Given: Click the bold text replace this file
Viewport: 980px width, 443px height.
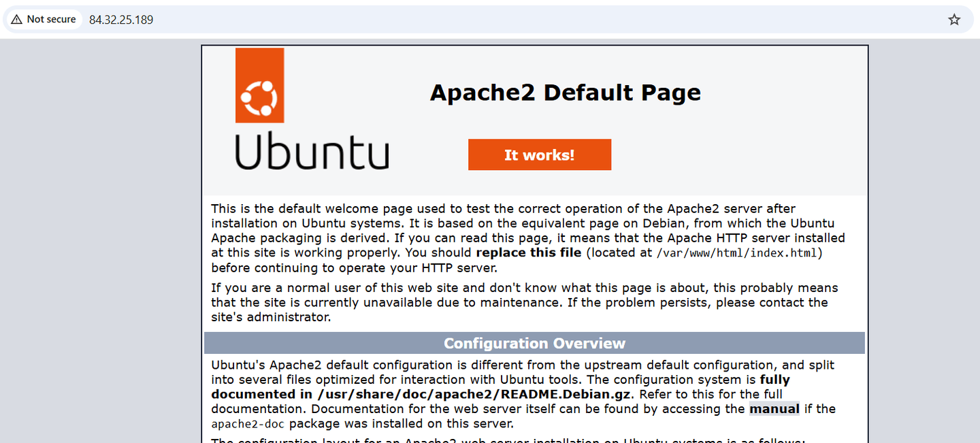Looking at the screenshot, I should 529,252.
